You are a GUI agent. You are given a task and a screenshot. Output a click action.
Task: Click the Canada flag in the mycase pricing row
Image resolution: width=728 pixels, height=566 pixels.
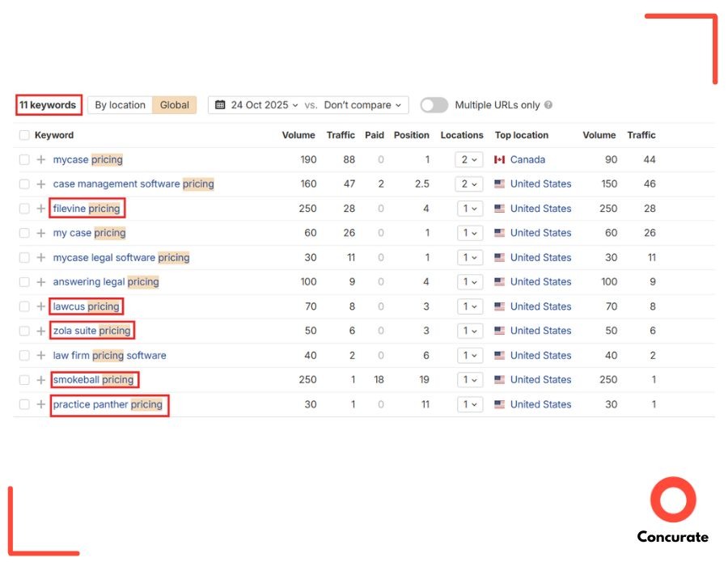(499, 159)
